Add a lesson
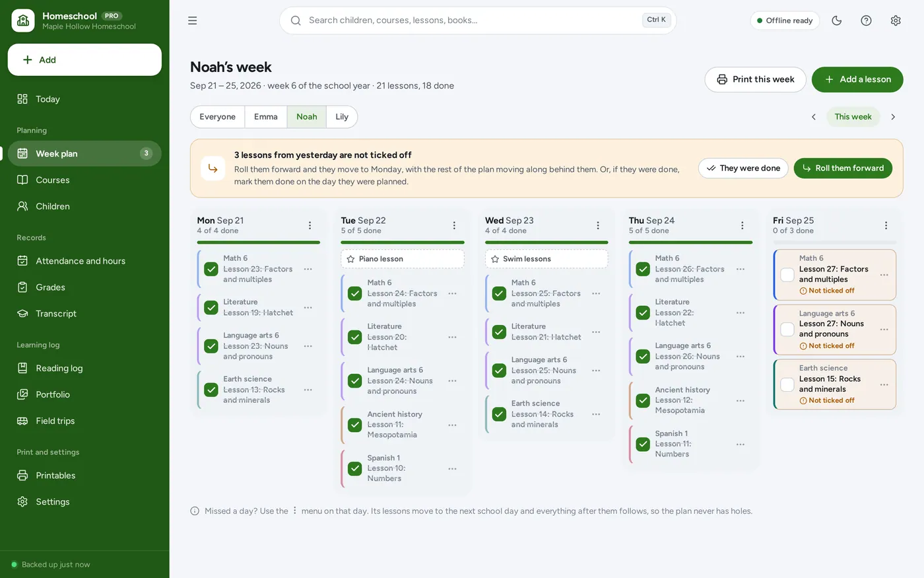924x578 pixels. coord(857,79)
